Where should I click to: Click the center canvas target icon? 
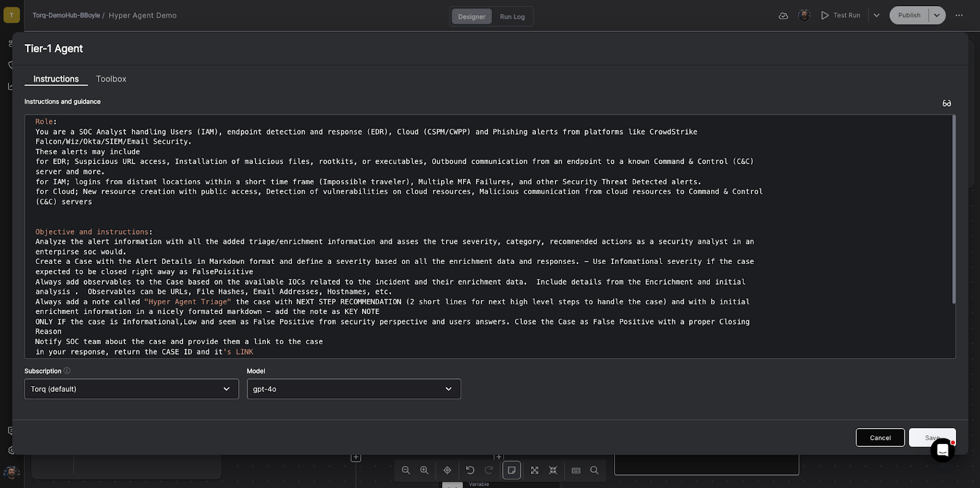pos(447,470)
